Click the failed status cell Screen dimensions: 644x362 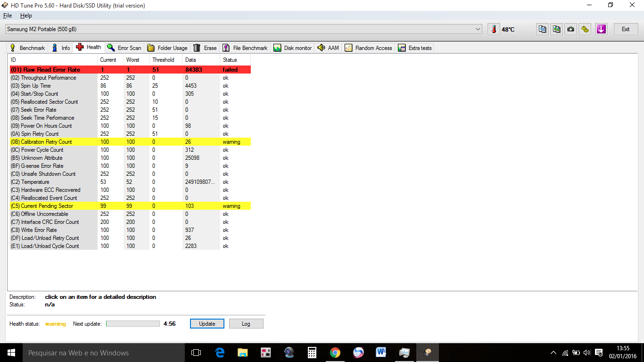(x=230, y=70)
